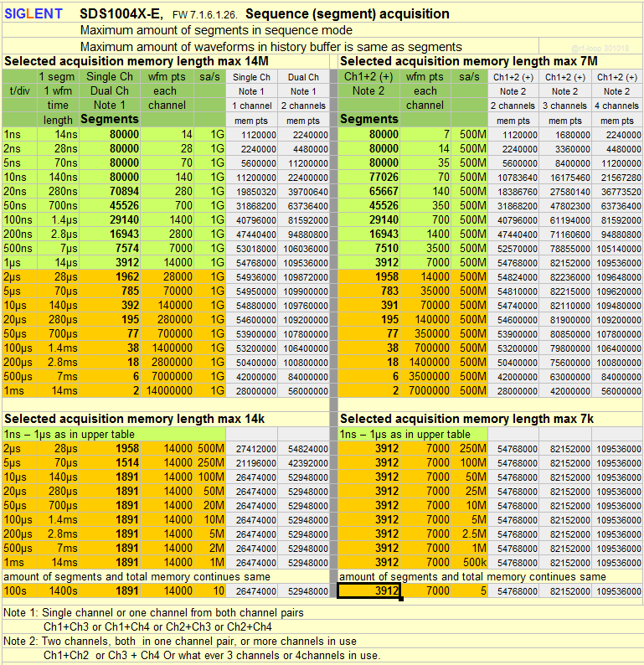Click mem pts value 42392000
Screen dimensions: 644x665
click(x=303, y=463)
